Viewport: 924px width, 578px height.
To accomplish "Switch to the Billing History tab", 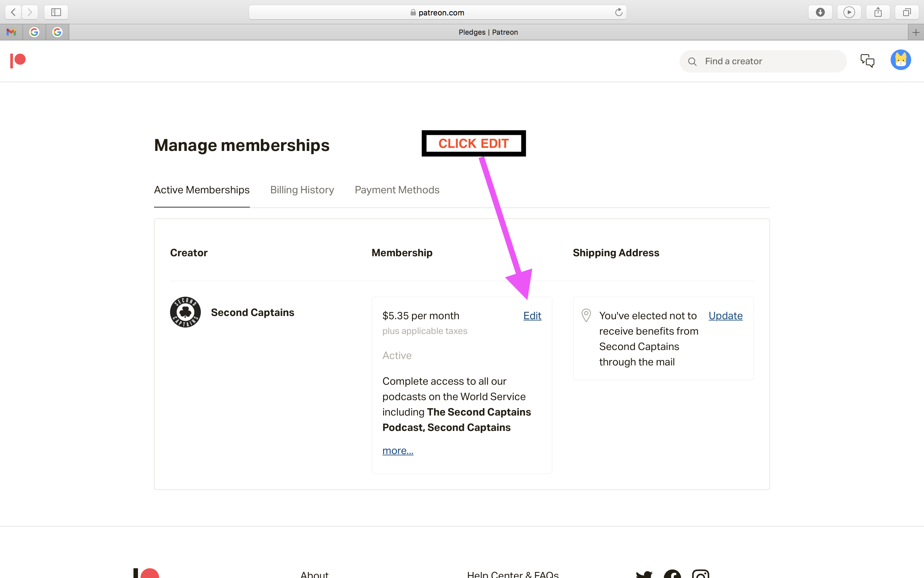I will click(302, 190).
